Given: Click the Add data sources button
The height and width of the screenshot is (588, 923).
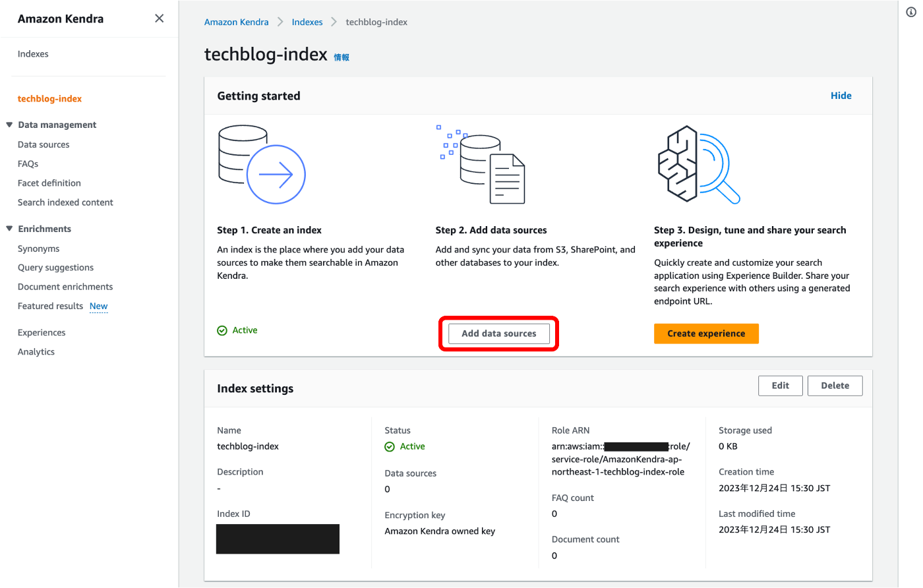Looking at the screenshot, I should tap(498, 334).
